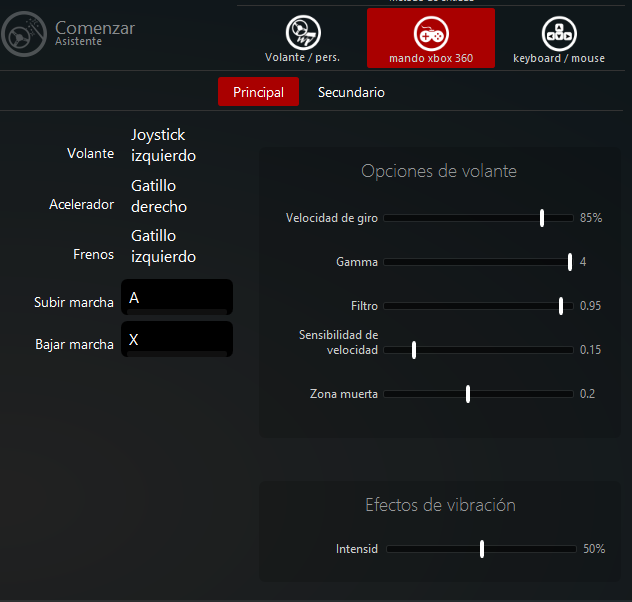Image resolution: width=632 pixels, height=602 pixels.
Task: Click the Opciones de volante heading
Action: pos(439,171)
